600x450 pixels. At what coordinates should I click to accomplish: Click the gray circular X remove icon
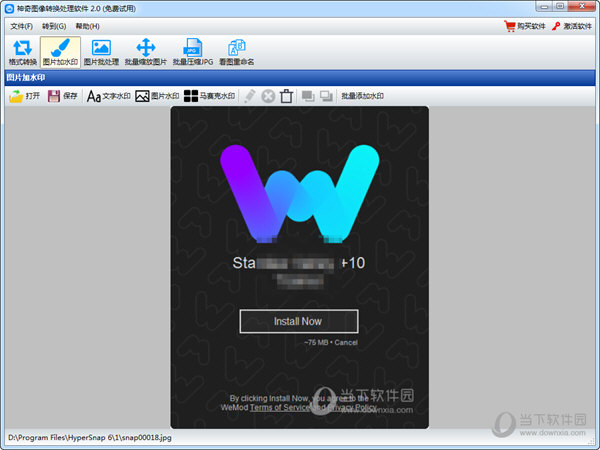[268, 96]
